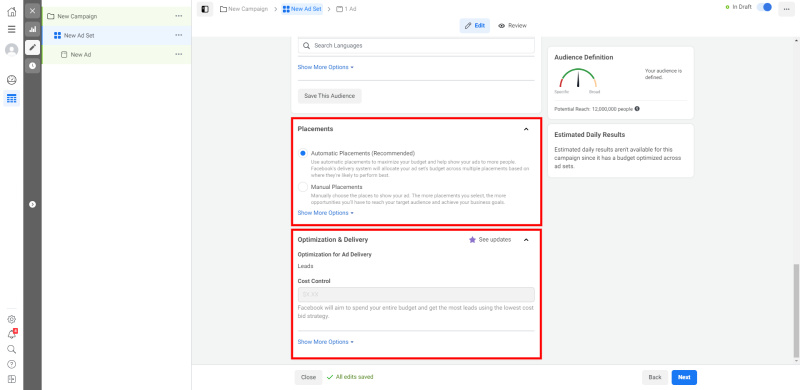The width and height of the screenshot is (800, 390).
Task: Click the 'All edits saved' status text
Action: tap(354, 377)
